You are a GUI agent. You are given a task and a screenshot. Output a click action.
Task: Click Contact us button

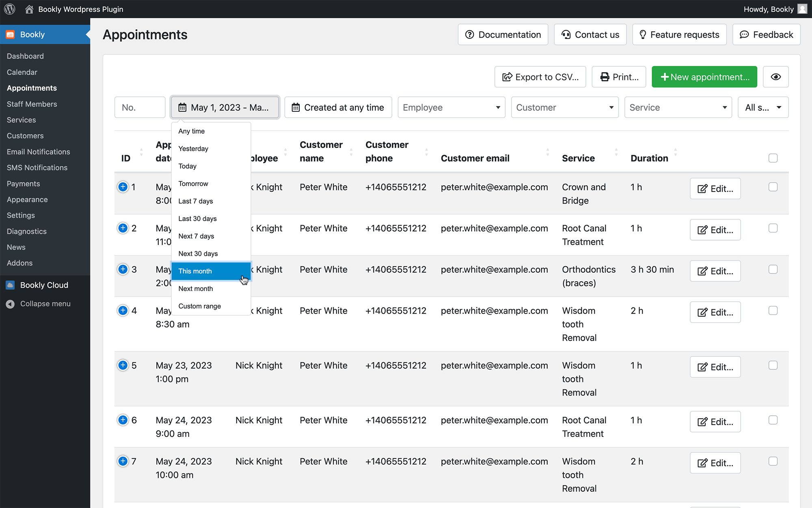click(590, 35)
